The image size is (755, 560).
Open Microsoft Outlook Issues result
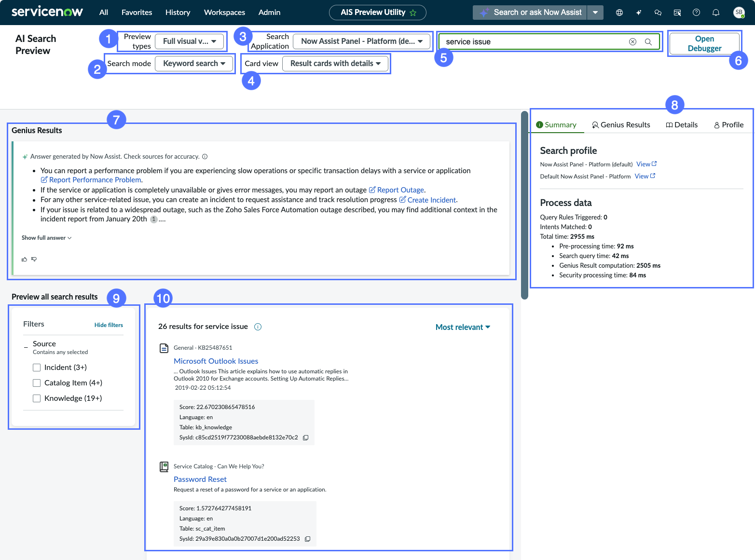pyautogui.click(x=216, y=361)
